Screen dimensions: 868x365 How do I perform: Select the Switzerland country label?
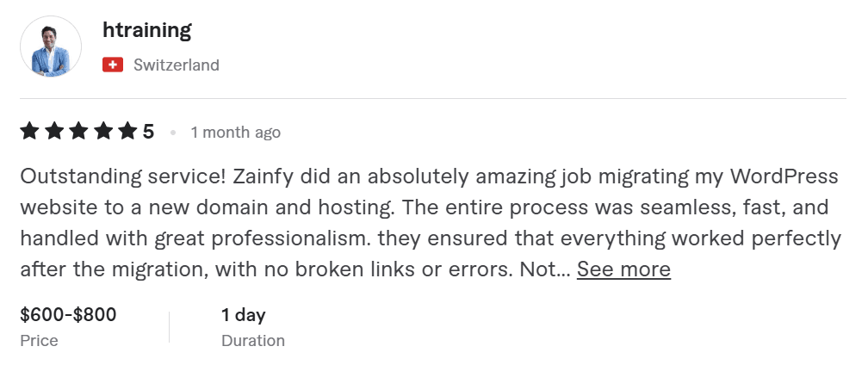pyautogui.click(x=177, y=65)
